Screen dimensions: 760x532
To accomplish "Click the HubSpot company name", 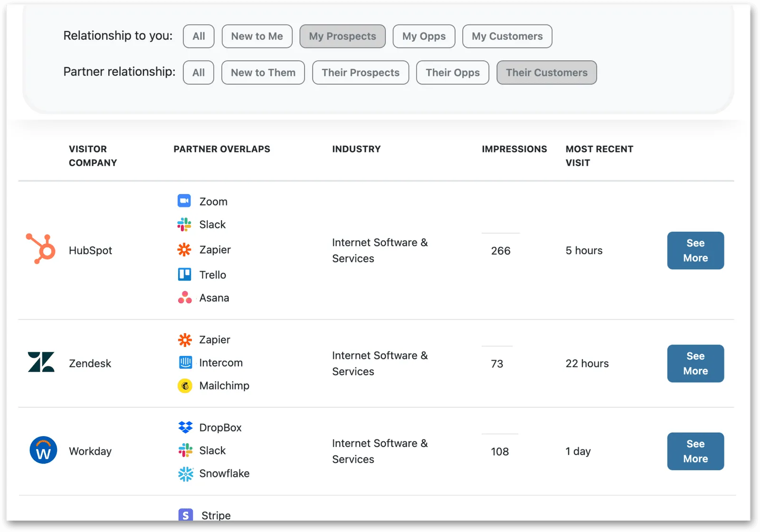I will (90, 251).
